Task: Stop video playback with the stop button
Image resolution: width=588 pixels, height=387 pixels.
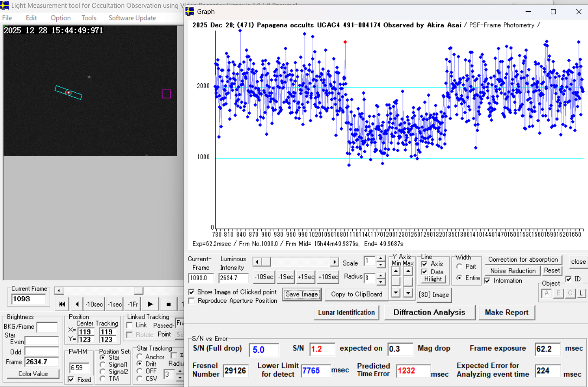Action: [x=169, y=304]
